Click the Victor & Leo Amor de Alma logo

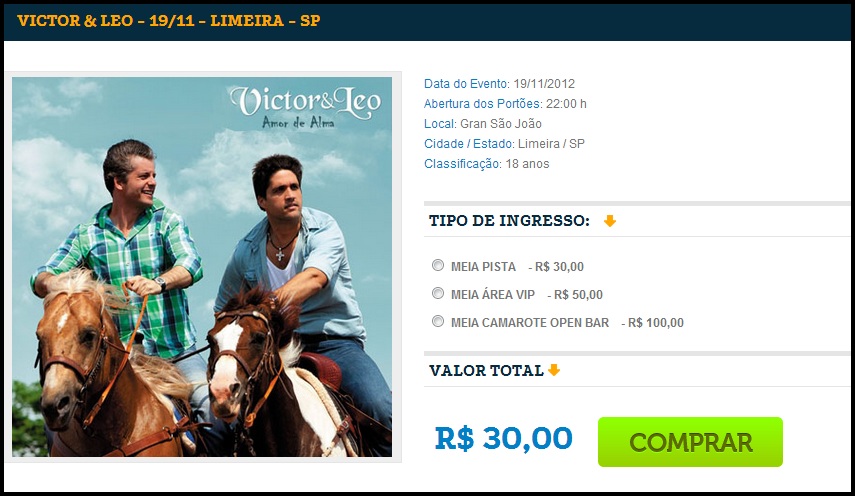click(305, 107)
